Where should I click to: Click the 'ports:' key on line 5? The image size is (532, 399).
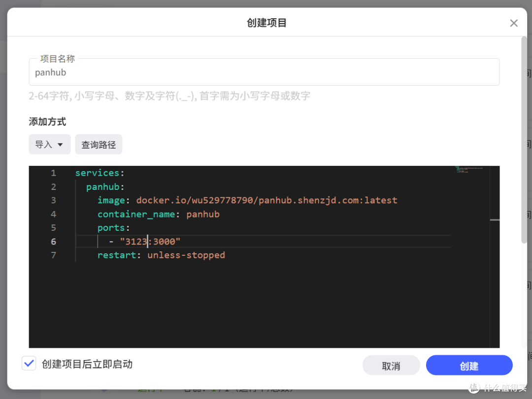(x=113, y=228)
